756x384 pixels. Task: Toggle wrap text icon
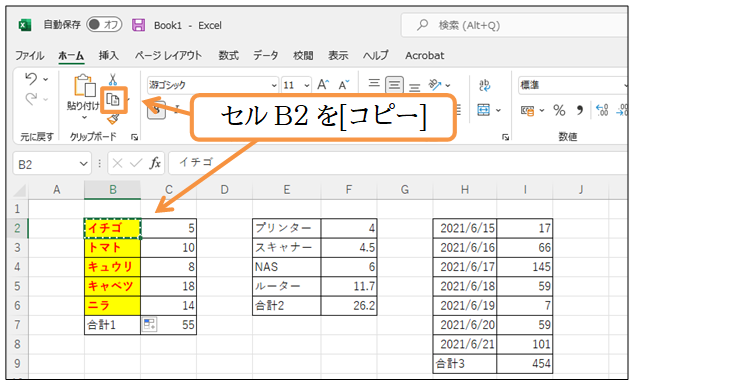pyautogui.click(x=485, y=85)
